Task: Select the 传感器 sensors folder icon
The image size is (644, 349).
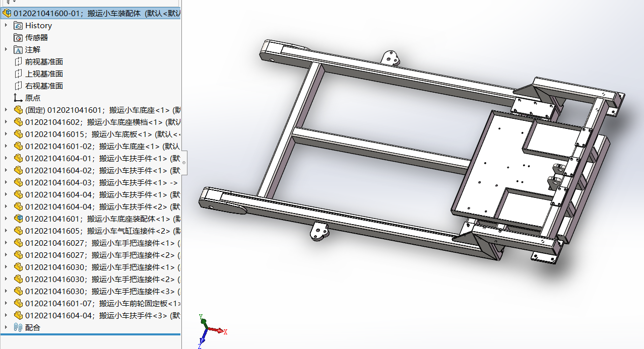Action: [x=18, y=38]
